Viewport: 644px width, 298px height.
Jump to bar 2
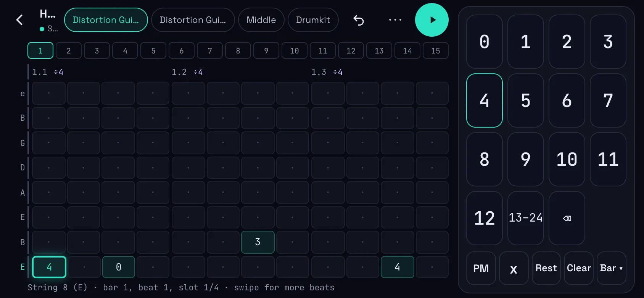pyautogui.click(x=69, y=50)
